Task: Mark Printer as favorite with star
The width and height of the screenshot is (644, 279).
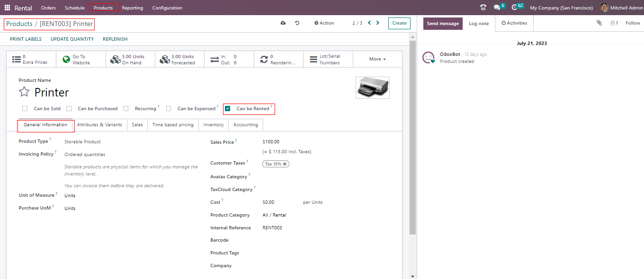Action: click(24, 92)
